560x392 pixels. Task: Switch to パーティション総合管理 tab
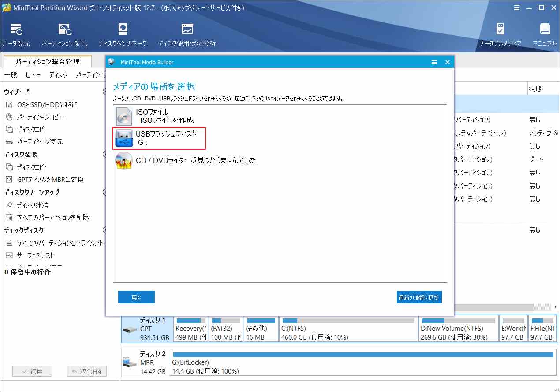click(48, 62)
